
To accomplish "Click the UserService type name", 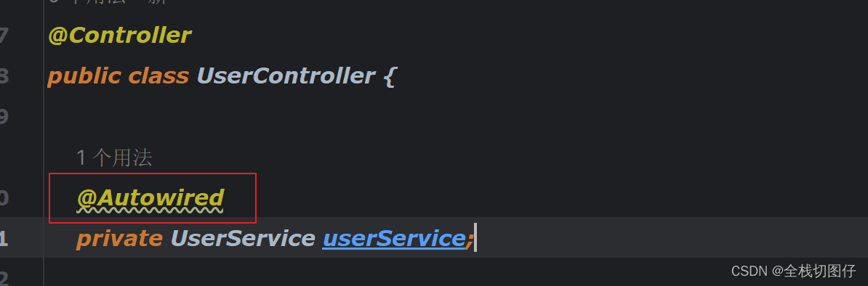I will pos(243,238).
